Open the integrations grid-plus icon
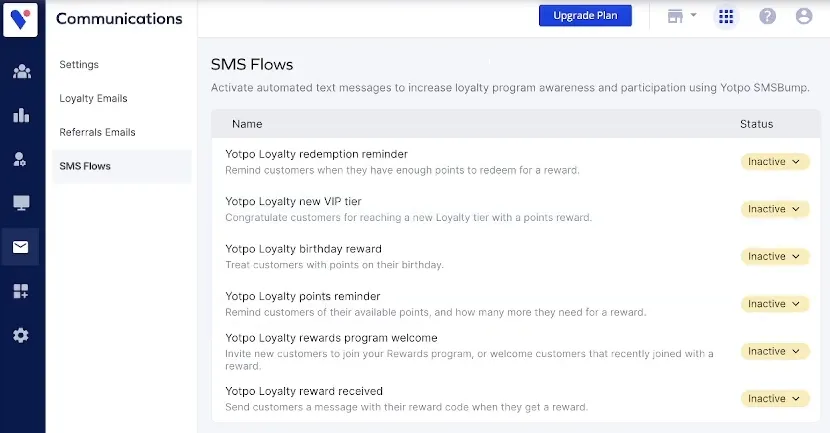 coord(21,291)
